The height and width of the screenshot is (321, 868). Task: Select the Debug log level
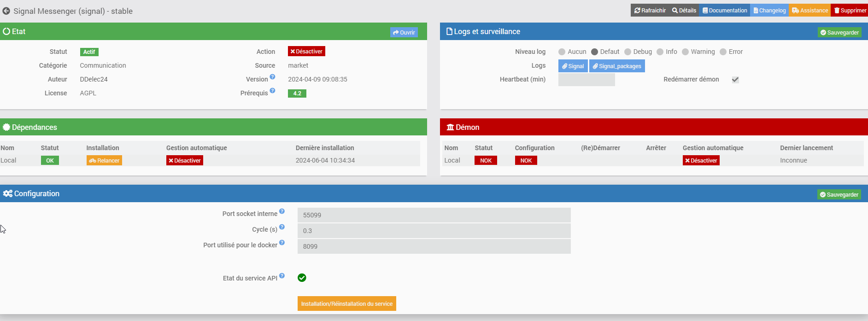point(628,52)
